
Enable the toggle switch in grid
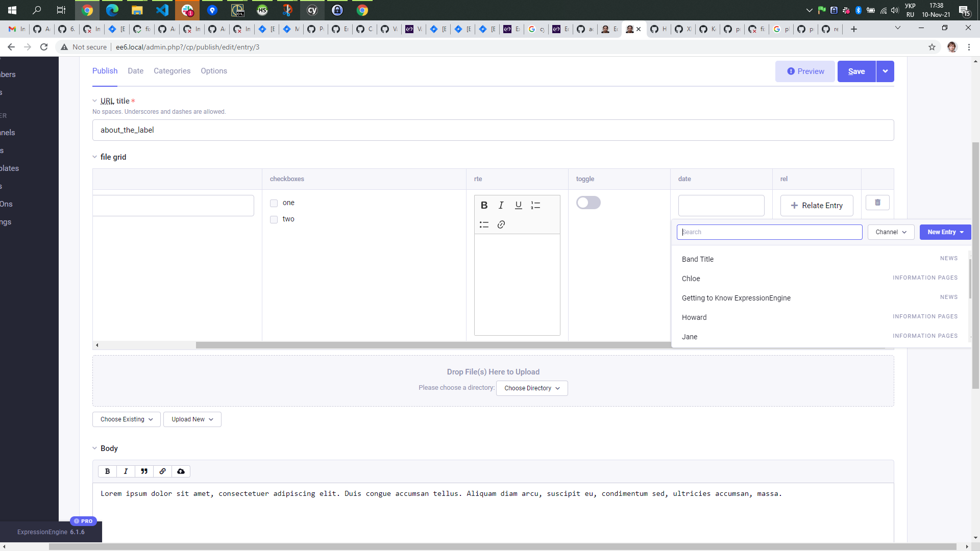click(x=588, y=203)
